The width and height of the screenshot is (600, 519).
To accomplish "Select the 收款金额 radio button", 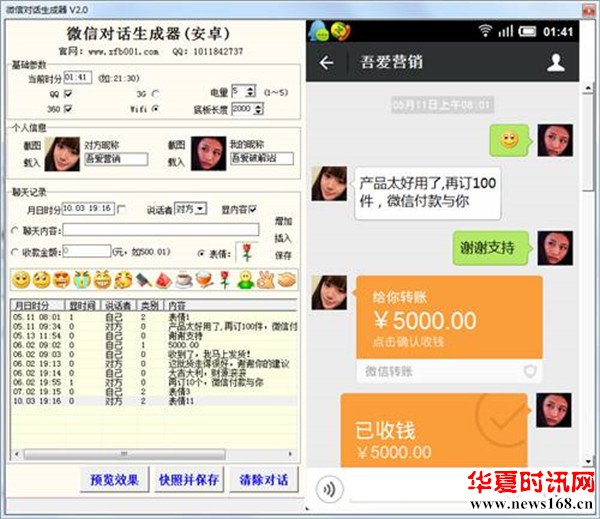I will point(15,252).
